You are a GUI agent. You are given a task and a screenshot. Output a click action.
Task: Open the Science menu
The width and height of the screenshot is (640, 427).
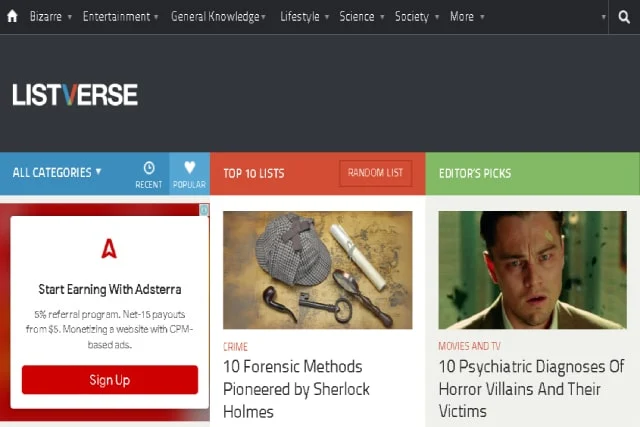click(362, 17)
